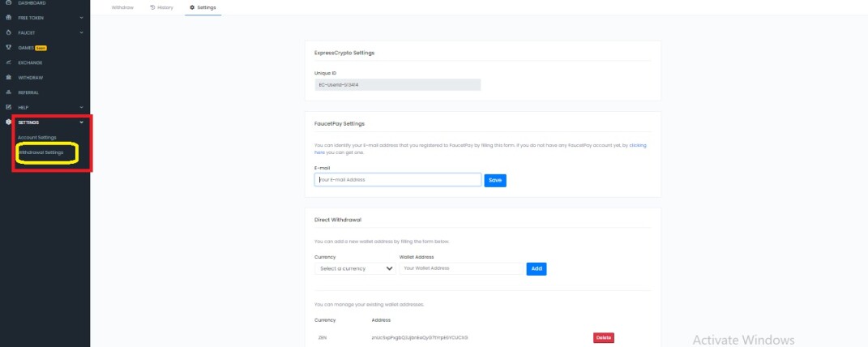Focus the Your E-mail Address field
Viewport: 868px width, 347px height.
[x=398, y=180]
